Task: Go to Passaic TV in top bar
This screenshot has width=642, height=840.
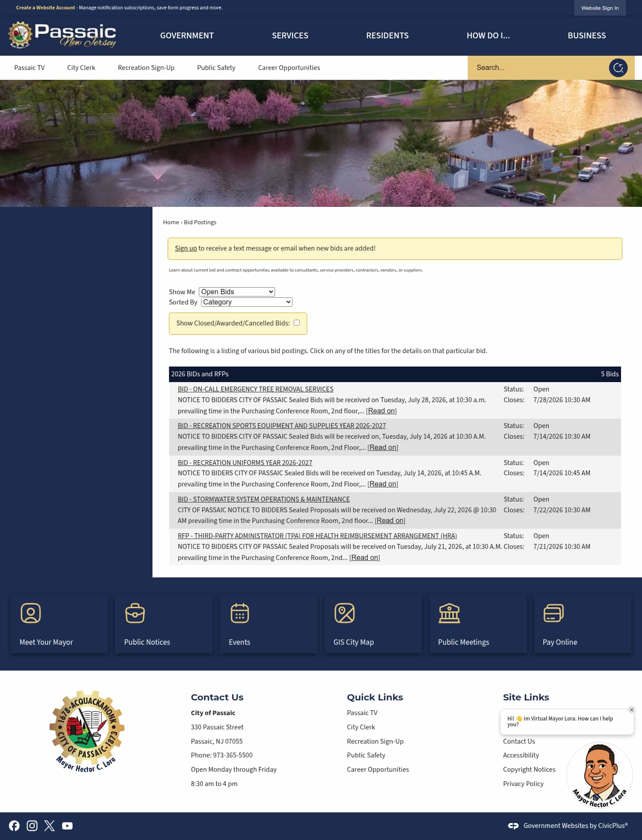Action: pyautogui.click(x=29, y=68)
